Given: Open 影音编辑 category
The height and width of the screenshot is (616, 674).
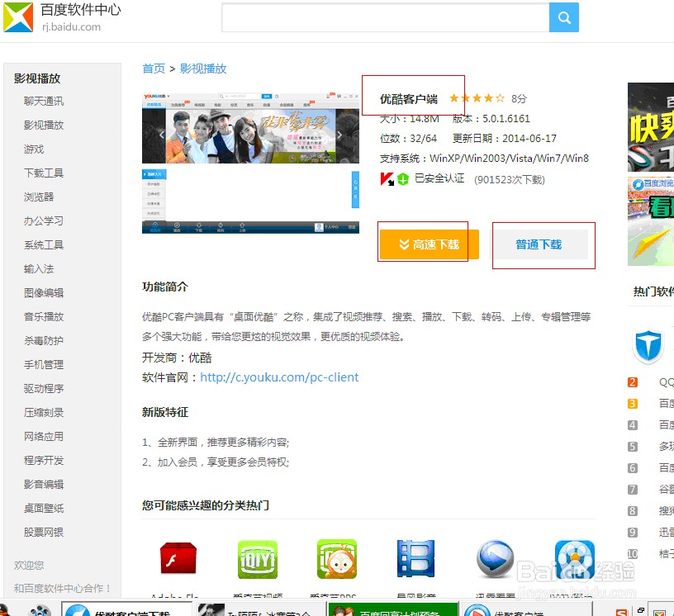Looking at the screenshot, I should pyautogui.click(x=44, y=485).
